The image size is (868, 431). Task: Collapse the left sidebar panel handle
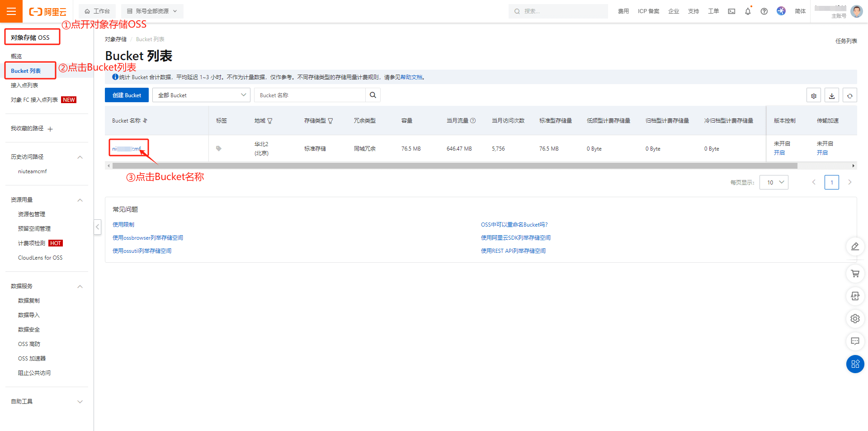coord(98,227)
